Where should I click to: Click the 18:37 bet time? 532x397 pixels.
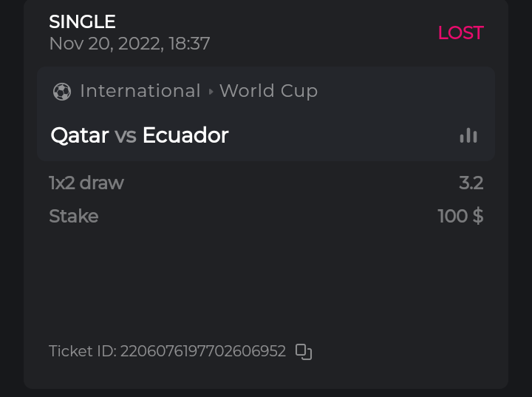pos(189,44)
